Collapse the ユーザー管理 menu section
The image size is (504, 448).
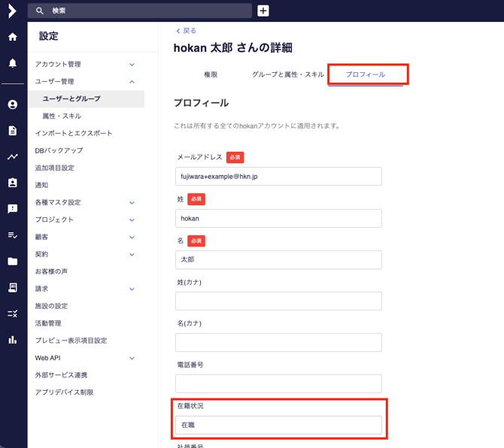pyautogui.click(x=132, y=82)
